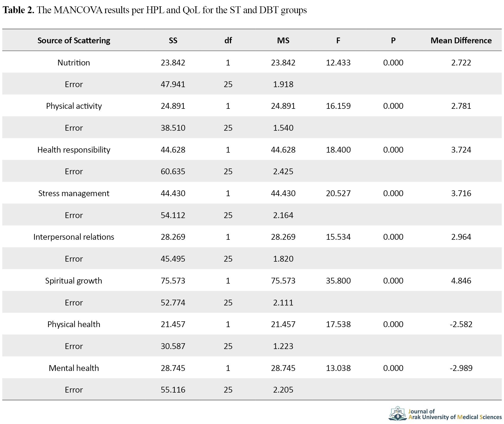Image resolution: width=504 pixels, height=424 pixels.
Task: Click the MS column header
Action: pyautogui.click(x=283, y=40)
